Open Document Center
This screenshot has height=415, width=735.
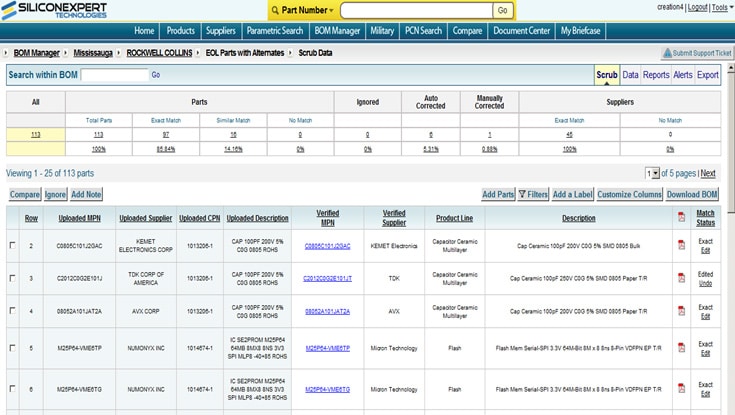click(x=521, y=31)
